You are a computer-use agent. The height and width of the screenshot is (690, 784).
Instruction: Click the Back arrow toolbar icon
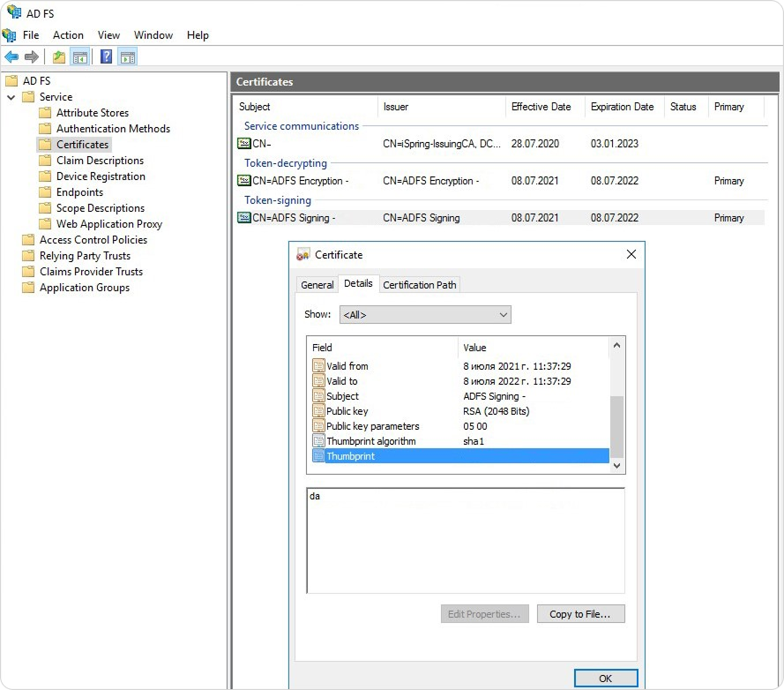click(11, 57)
